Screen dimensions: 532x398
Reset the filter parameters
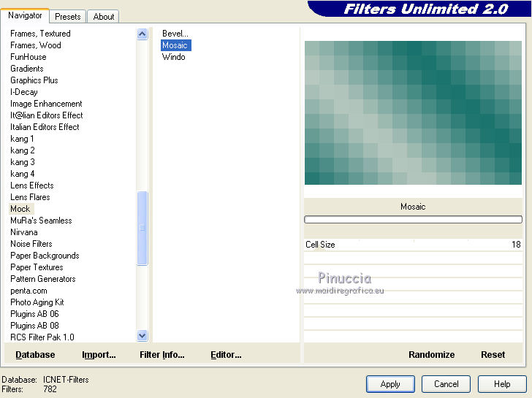(x=493, y=355)
